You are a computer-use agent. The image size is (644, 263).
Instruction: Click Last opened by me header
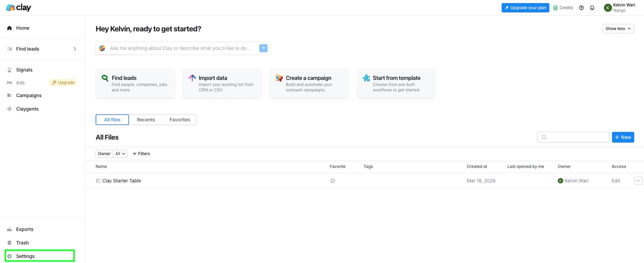click(526, 167)
